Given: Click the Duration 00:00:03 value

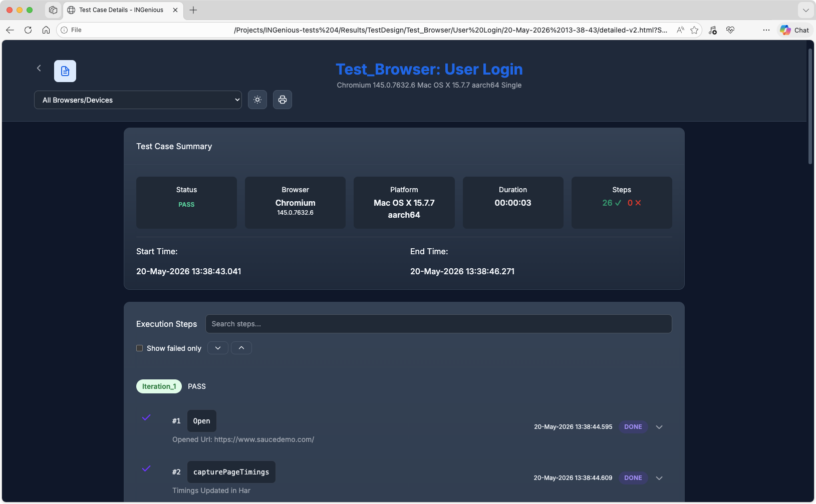Looking at the screenshot, I should (513, 203).
